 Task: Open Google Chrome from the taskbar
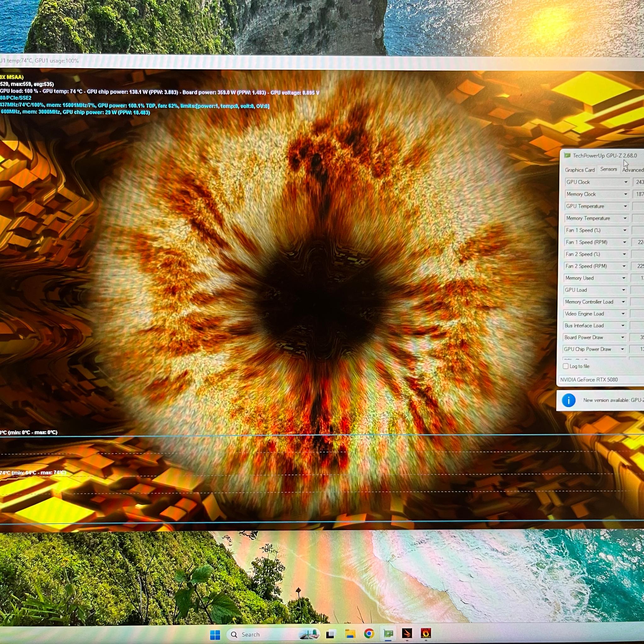coord(369,633)
